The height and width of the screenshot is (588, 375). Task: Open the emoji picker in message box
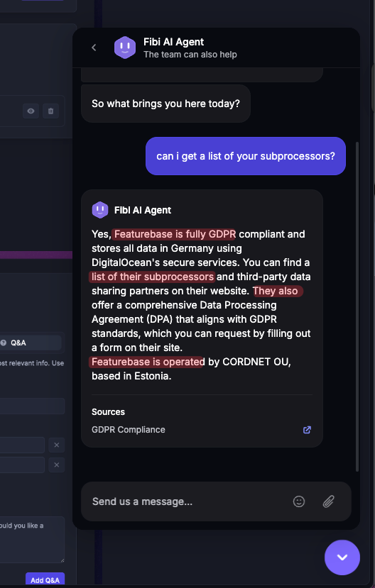coord(299,501)
